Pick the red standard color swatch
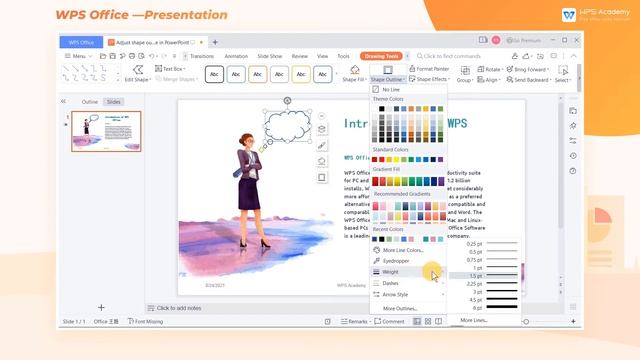640x360 pixels. tap(382, 160)
